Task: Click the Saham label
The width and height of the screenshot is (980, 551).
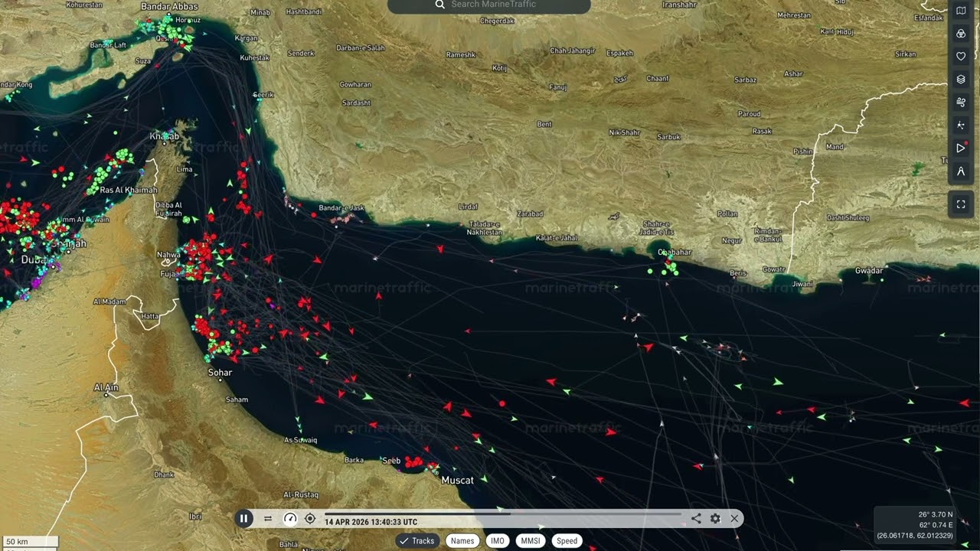Action: [x=237, y=399]
